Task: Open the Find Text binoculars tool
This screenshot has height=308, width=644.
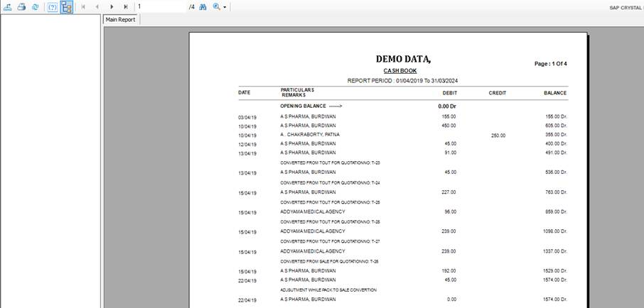Action: [x=203, y=6]
